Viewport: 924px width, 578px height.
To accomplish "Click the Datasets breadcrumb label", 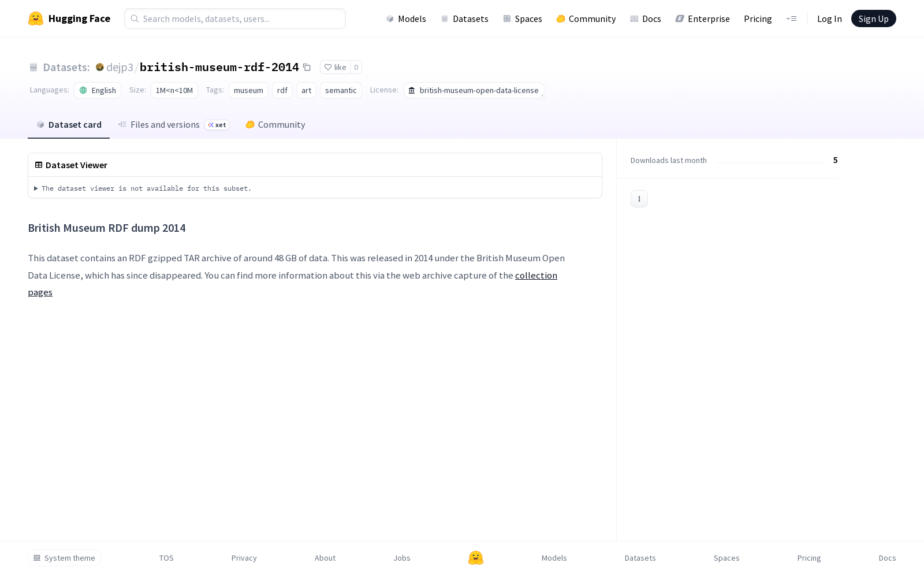I will (66, 67).
